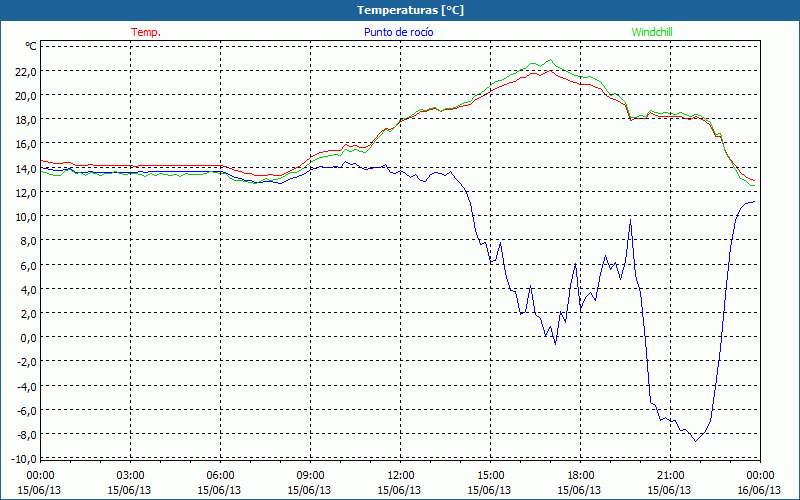Click the '00:00' label dated 15/06/13
This screenshot has height=500, width=800.
(x=40, y=476)
